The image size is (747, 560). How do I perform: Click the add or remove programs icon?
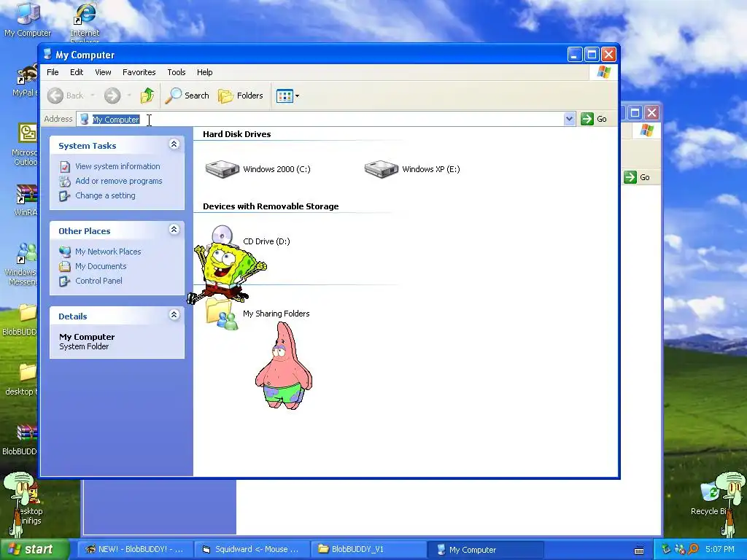pos(65,182)
